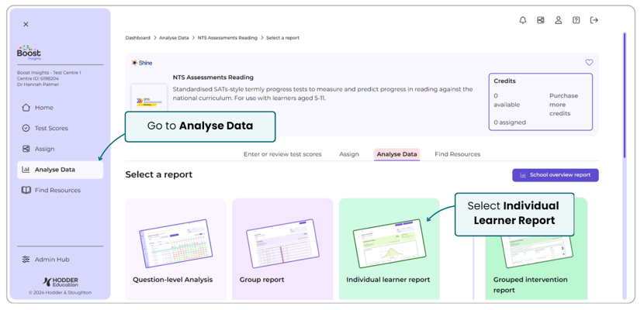Open the Question-level Analysis report card
The image size is (644, 310).
[x=175, y=250]
